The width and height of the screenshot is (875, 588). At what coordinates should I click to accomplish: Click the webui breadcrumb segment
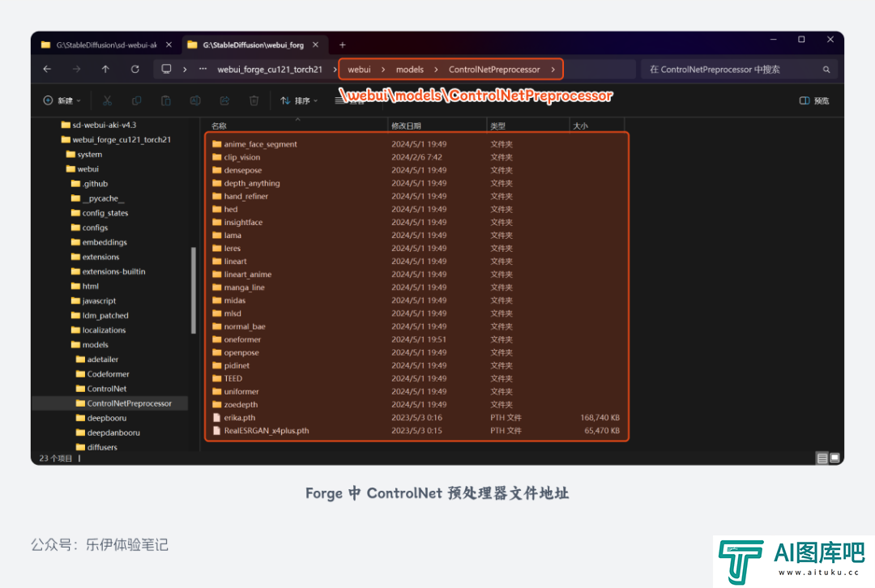359,70
